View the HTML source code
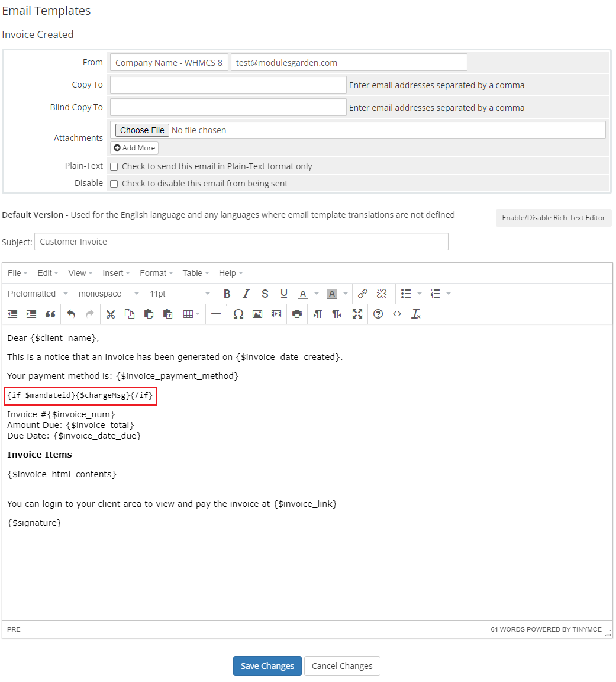The image size is (616, 682). (x=397, y=314)
